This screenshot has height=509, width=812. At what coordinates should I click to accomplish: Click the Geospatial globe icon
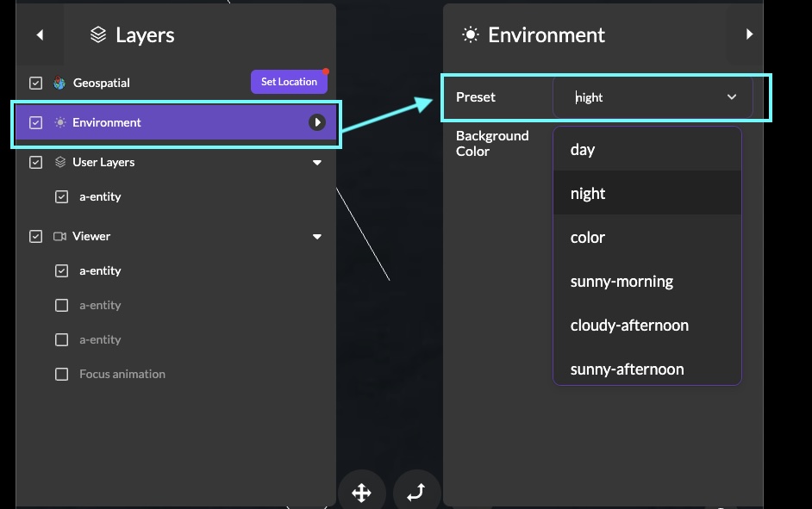point(59,84)
